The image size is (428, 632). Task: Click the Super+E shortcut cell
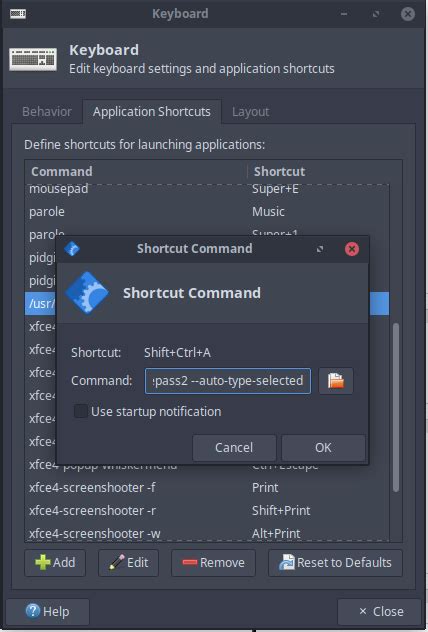pos(275,189)
